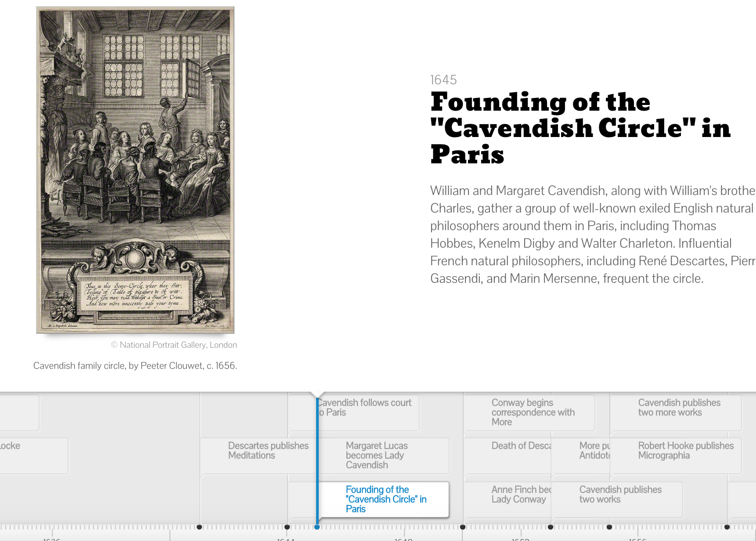Select the 'Death of Descartes' timeline event

tap(508, 456)
